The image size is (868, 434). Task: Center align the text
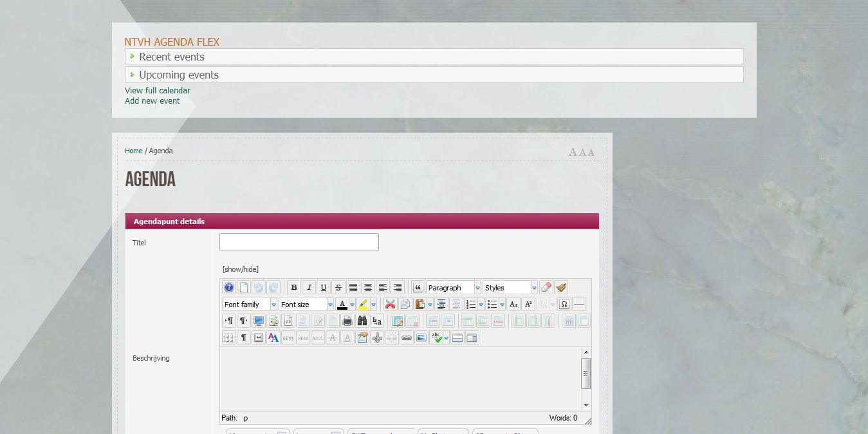[368, 288]
